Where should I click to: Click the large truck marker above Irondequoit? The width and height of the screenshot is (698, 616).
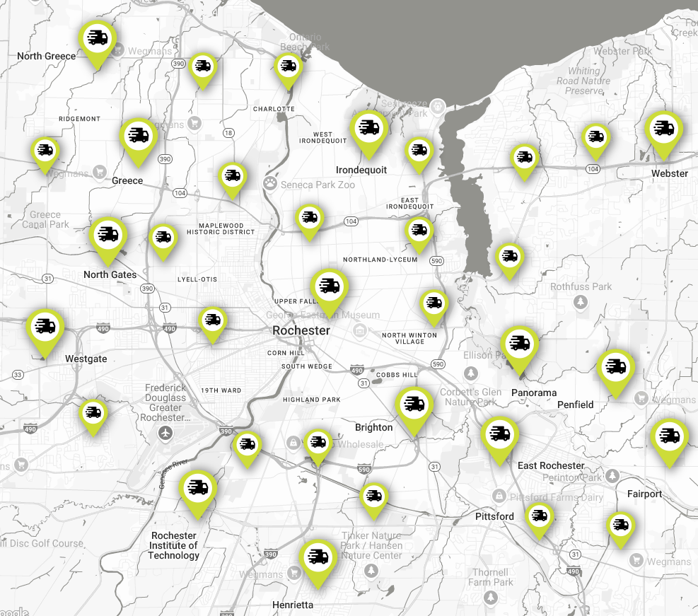pyautogui.click(x=368, y=129)
